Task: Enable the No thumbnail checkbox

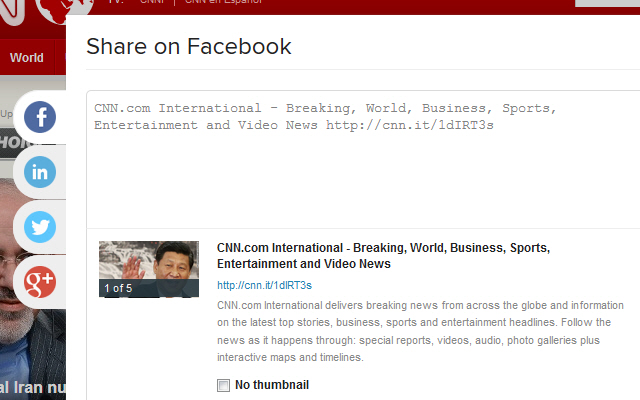Action: pyautogui.click(x=223, y=385)
